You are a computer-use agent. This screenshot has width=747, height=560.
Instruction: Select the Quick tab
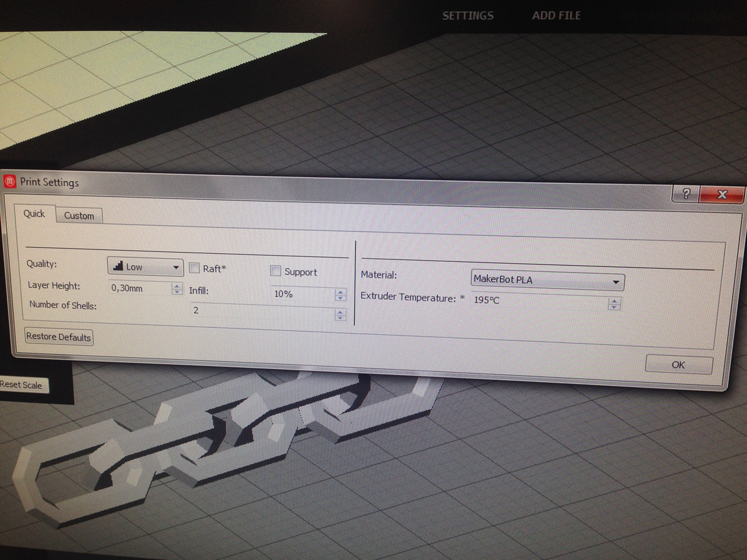[x=34, y=213]
